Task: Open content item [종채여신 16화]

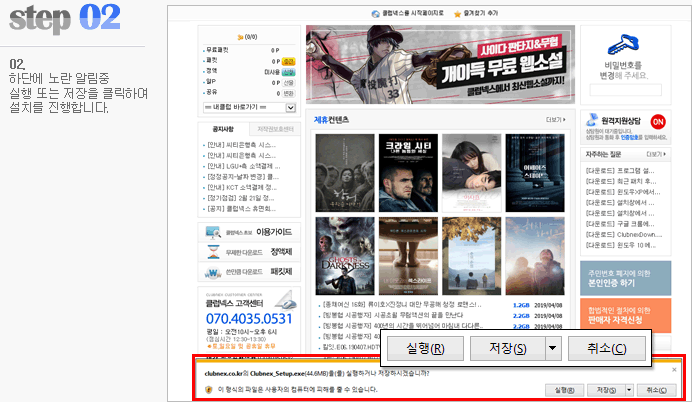Action: coord(402,304)
